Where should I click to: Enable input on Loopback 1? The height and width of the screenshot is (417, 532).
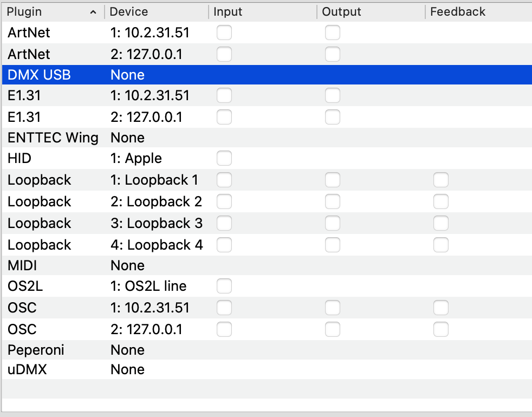(224, 180)
